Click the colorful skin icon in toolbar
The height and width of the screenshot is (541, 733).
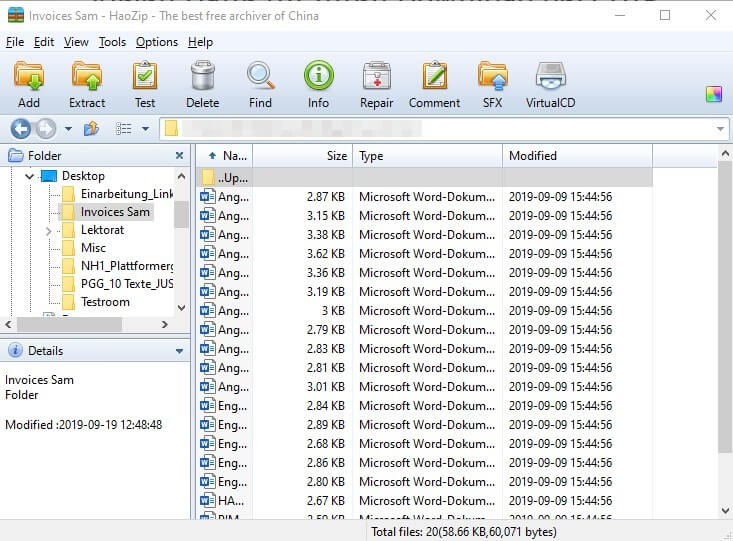(714, 94)
